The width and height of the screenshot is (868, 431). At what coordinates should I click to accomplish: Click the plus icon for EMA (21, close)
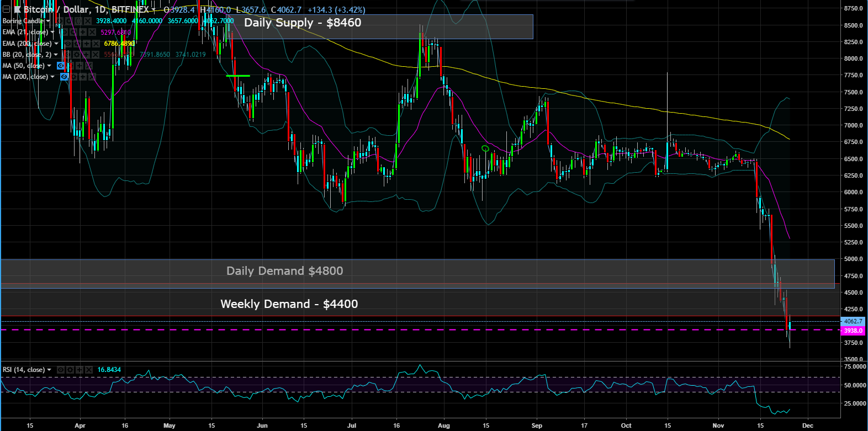click(x=83, y=32)
